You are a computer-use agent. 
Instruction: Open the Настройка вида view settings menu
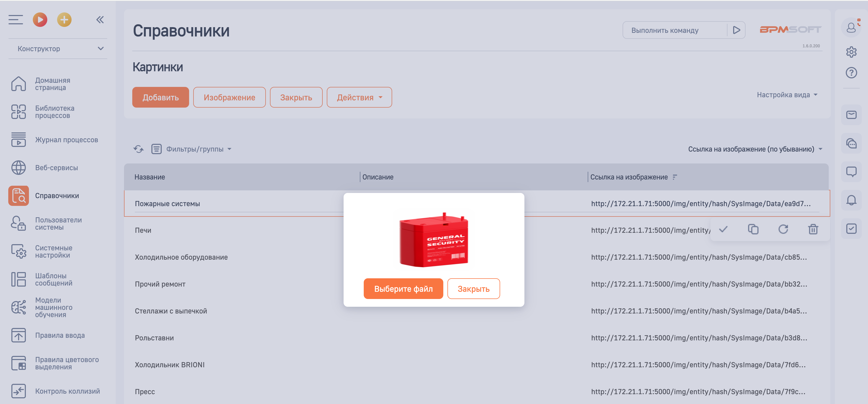787,95
